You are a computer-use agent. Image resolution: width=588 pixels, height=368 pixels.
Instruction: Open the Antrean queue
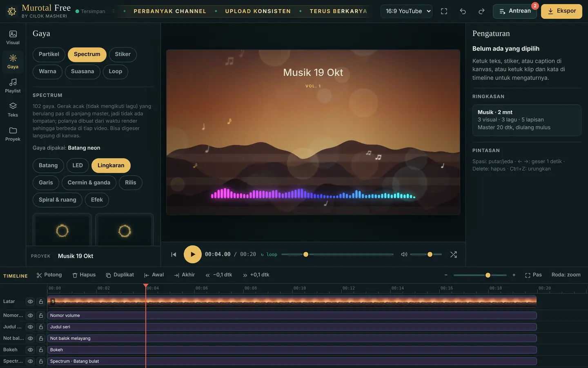(515, 11)
